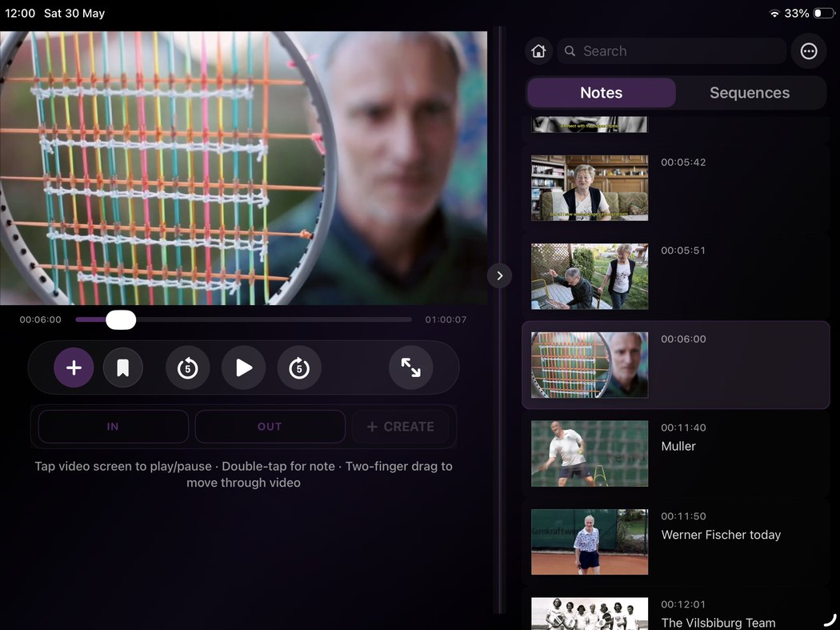Screen dimensions: 840x630
Task: Set the OUT point
Action: point(270,427)
